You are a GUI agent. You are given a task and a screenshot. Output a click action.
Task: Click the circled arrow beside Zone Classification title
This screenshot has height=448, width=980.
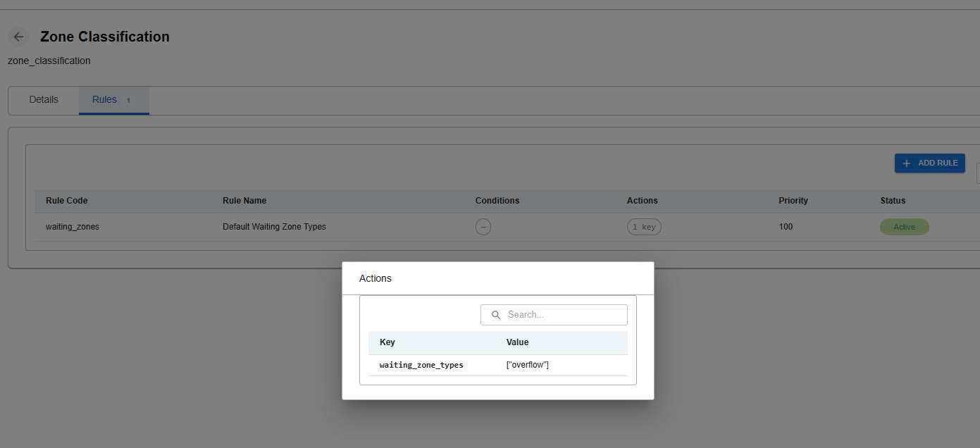coord(18,37)
